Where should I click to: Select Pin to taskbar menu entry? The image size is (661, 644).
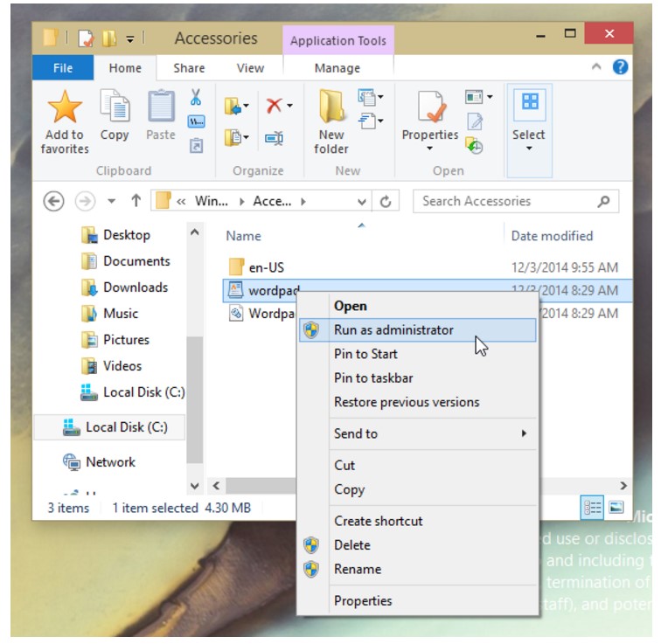pyautogui.click(x=418, y=377)
